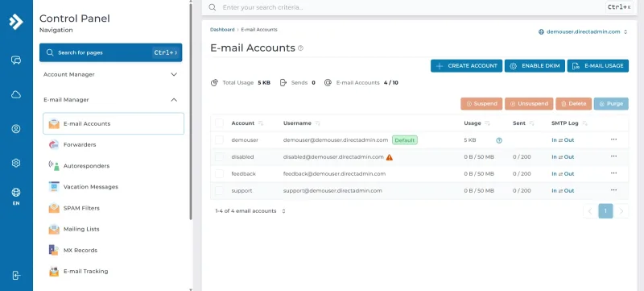Click the next page arrow
Screen dimensions: 644x291
(x=621, y=211)
